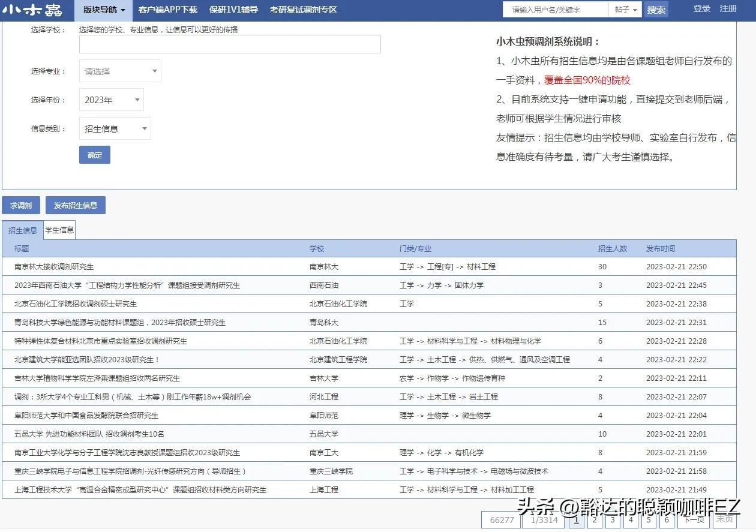Click the 确定 button

[95, 155]
